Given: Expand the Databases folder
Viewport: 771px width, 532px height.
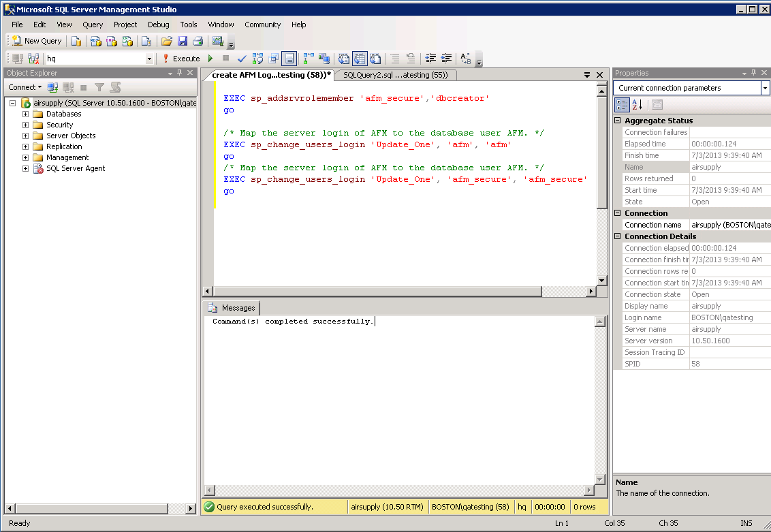Looking at the screenshot, I should 26,114.
